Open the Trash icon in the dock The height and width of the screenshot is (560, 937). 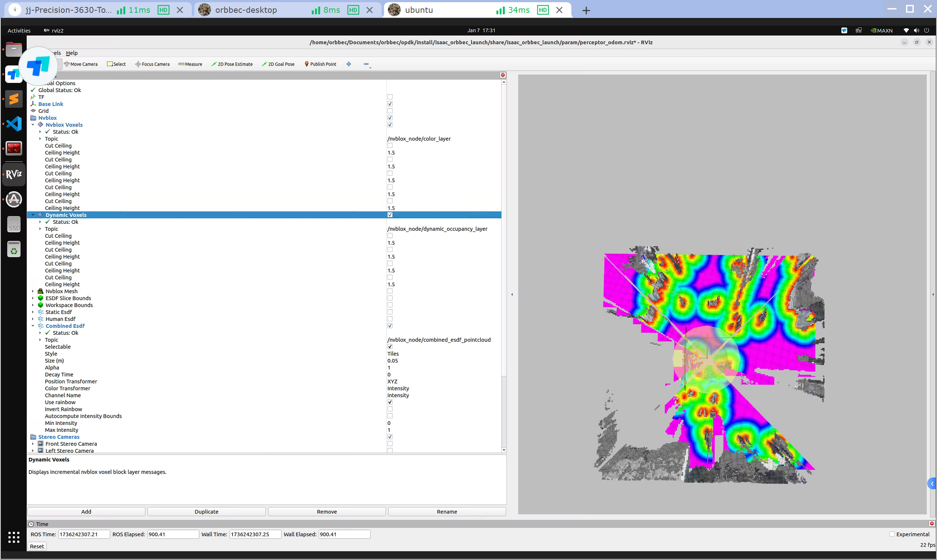(x=14, y=249)
